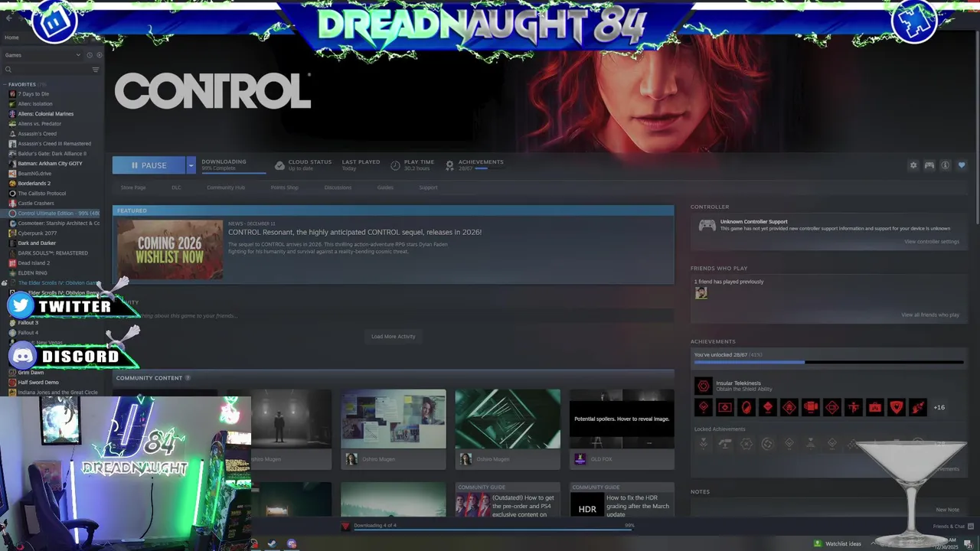Viewport: 980px width, 551px height.
Task: Select Dead Island 2 in library
Action: [x=34, y=263]
